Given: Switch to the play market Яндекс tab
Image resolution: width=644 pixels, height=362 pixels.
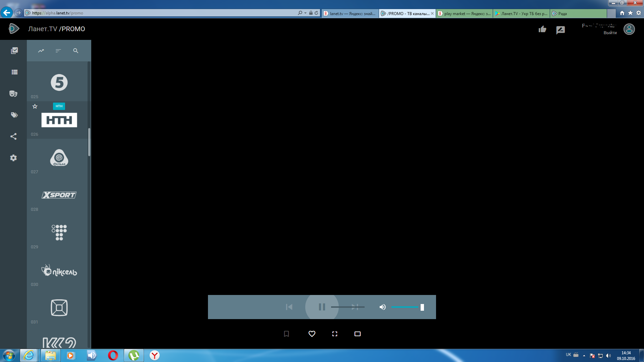Looking at the screenshot, I should coord(464,14).
